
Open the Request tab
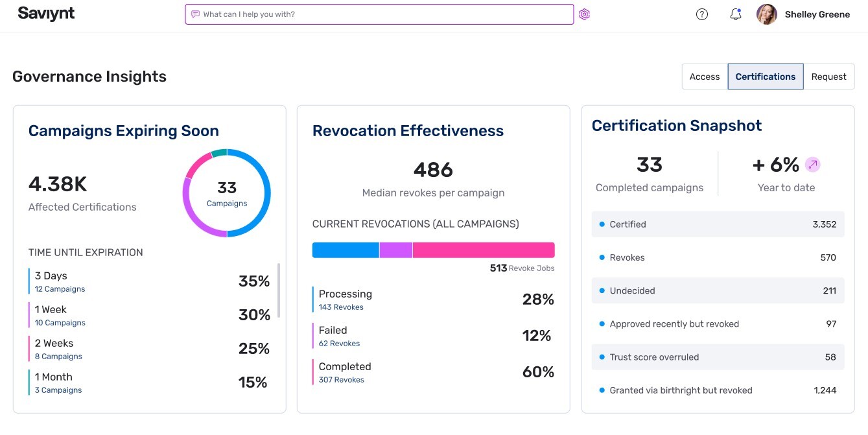click(828, 76)
